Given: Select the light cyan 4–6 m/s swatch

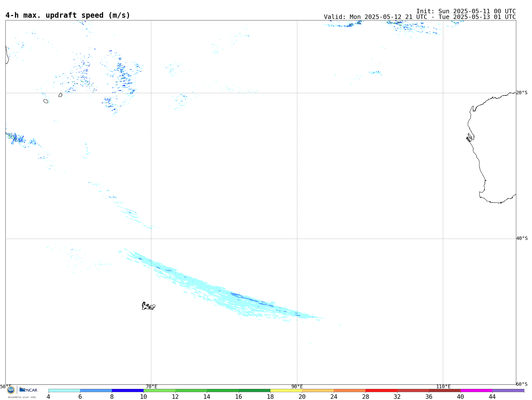Looking at the screenshot, I should click(64, 390).
